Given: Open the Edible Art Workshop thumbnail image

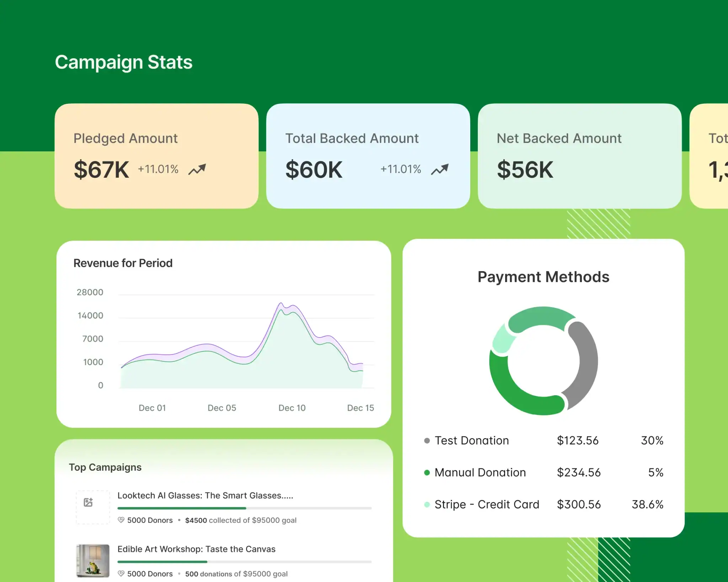Looking at the screenshot, I should pyautogui.click(x=93, y=561).
